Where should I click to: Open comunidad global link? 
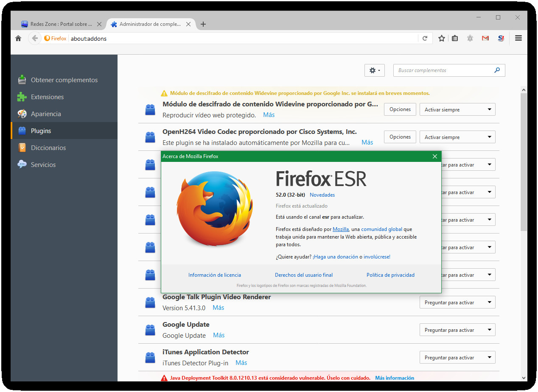pyautogui.click(x=381, y=229)
